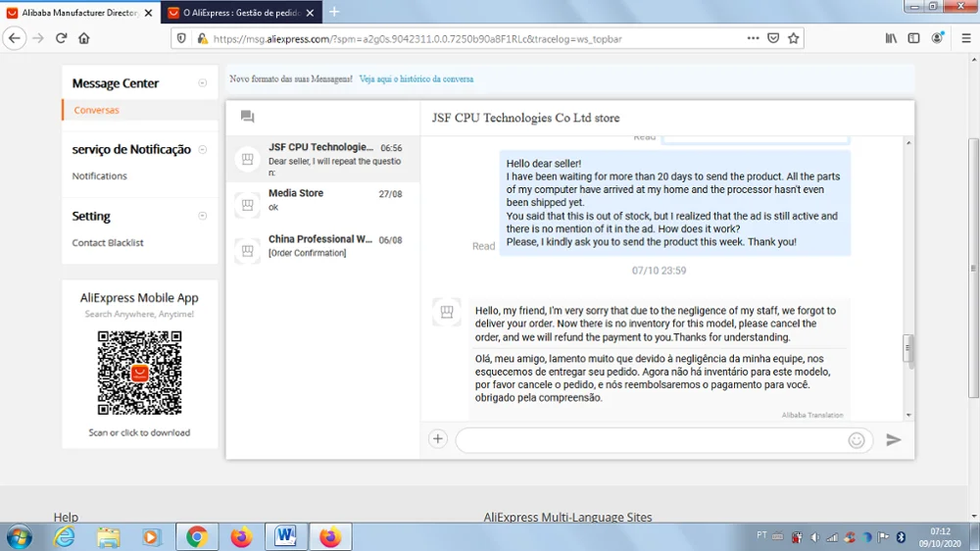The width and height of the screenshot is (980, 551).
Task: Send the message with the arrow icon
Action: tap(893, 439)
